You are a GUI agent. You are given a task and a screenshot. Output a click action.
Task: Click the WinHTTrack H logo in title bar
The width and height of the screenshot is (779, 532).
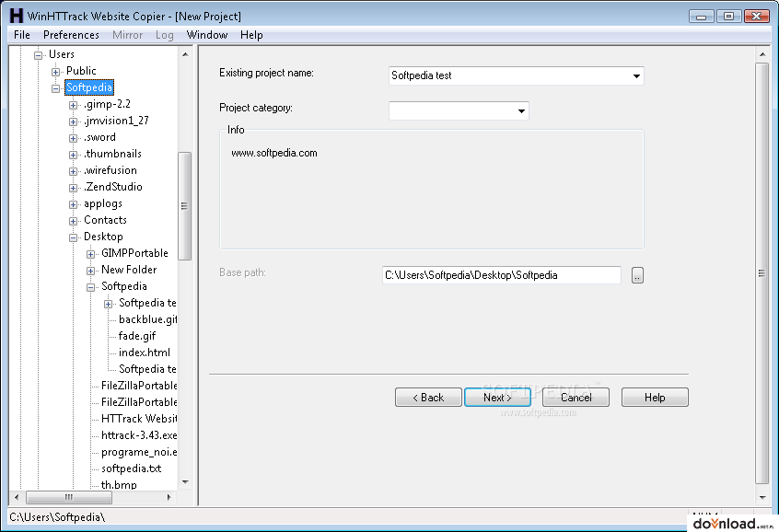pos(17,16)
